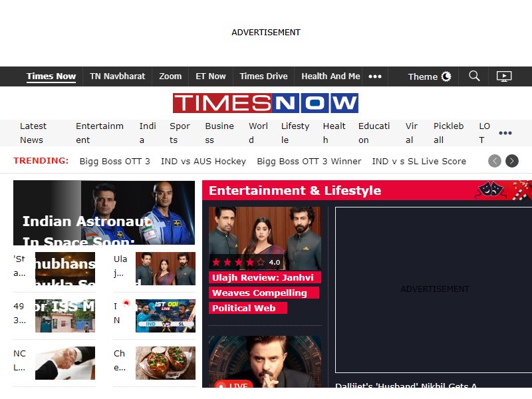Open Health And Me channel

pos(331,76)
